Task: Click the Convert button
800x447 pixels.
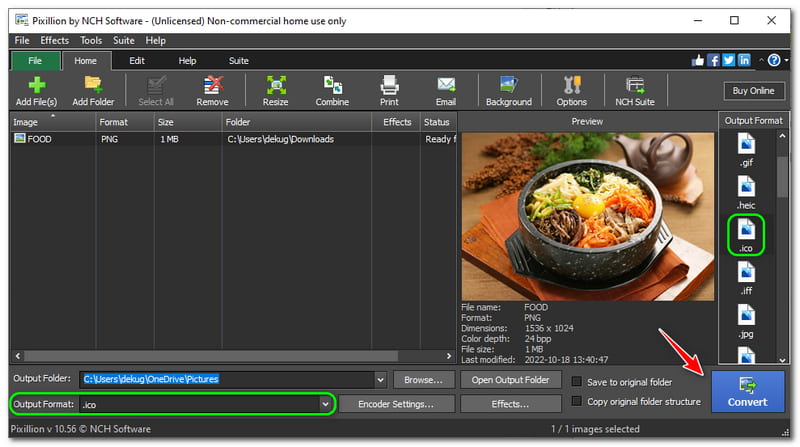Action: [747, 392]
